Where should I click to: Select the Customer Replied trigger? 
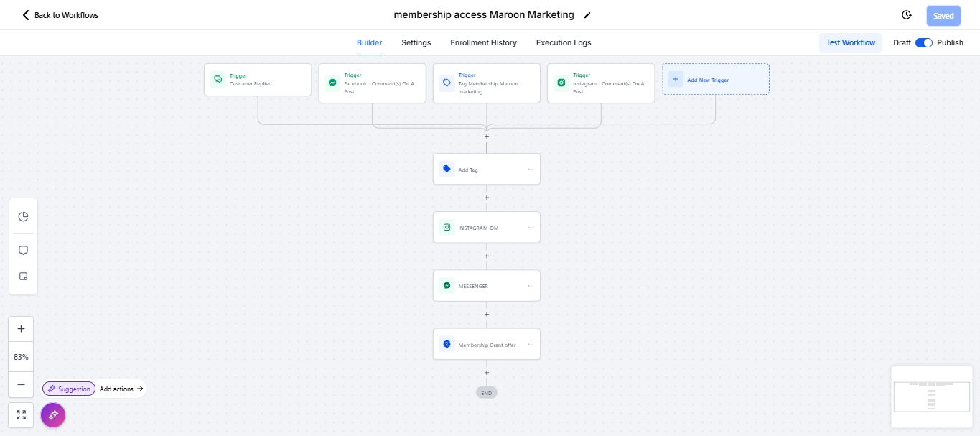pos(258,80)
